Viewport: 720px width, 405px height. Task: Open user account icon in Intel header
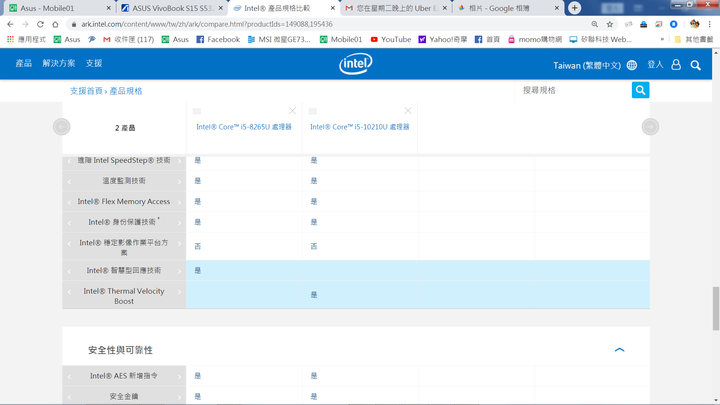pos(676,65)
